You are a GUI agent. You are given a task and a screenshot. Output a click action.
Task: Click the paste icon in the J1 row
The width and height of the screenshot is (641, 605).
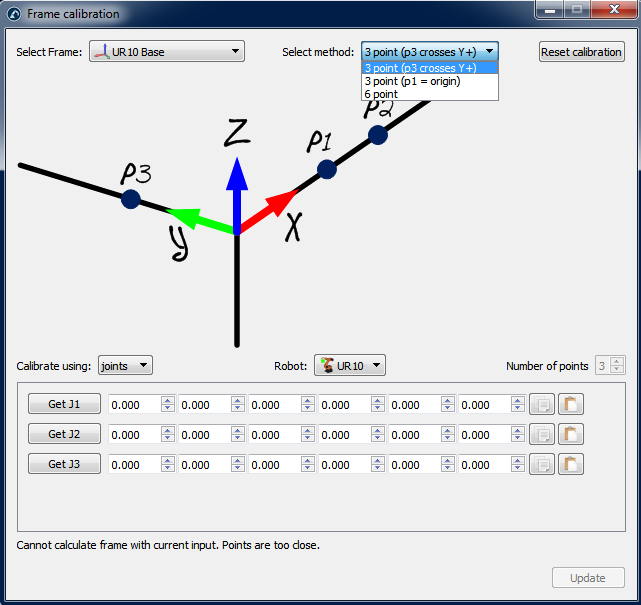coord(571,405)
